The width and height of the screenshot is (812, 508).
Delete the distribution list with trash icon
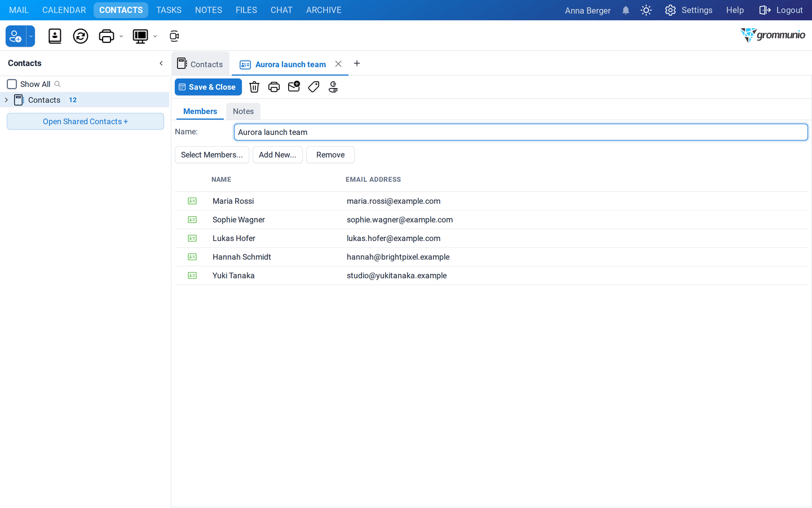[x=254, y=87]
